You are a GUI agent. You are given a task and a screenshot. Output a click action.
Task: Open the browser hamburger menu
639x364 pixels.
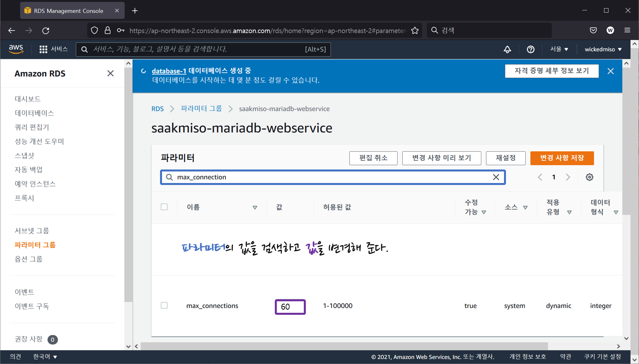point(627,31)
